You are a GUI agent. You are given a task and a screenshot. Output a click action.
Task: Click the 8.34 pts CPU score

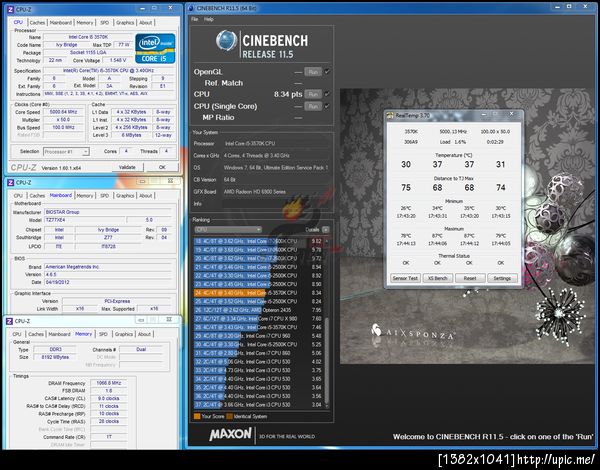288,94
